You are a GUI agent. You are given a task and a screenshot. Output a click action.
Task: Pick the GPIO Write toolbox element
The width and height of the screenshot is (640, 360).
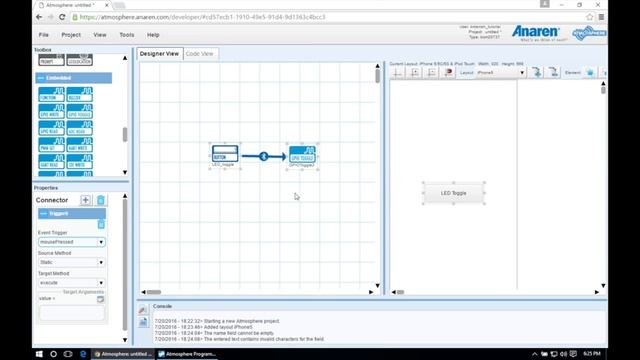(x=51, y=111)
